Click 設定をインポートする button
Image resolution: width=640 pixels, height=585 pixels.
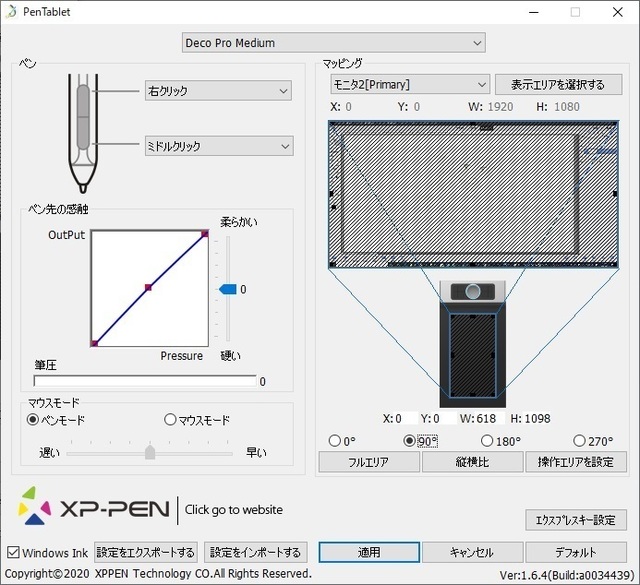[x=256, y=552]
